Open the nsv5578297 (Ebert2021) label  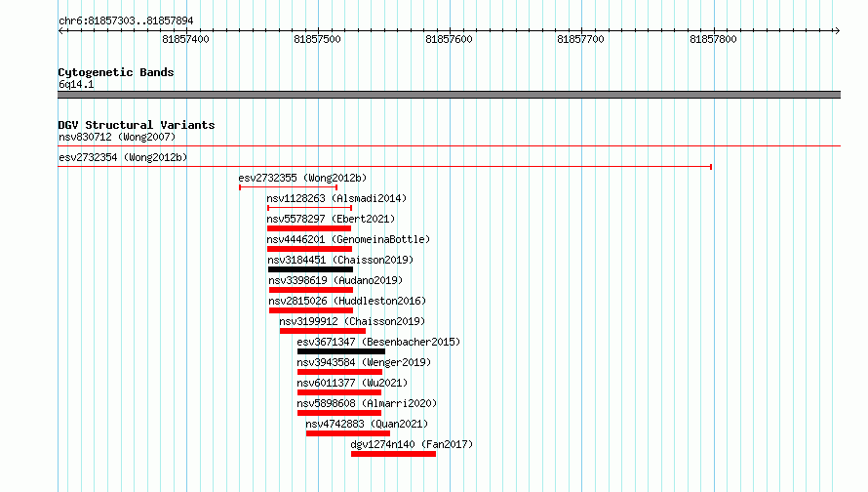pyautogui.click(x=331, y=219)
